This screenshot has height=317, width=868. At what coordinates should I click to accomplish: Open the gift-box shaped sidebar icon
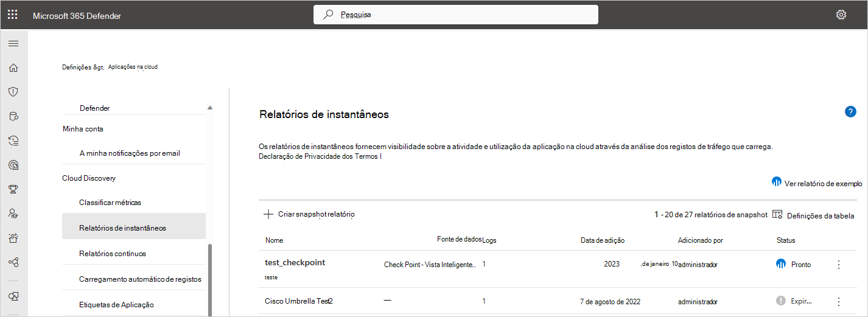13,237
